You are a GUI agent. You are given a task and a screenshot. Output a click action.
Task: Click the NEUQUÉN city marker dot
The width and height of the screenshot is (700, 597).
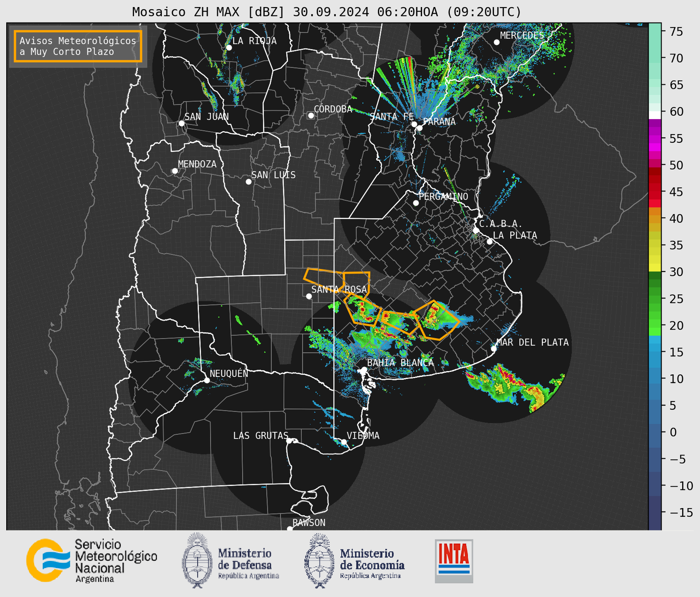click(207, 380)
